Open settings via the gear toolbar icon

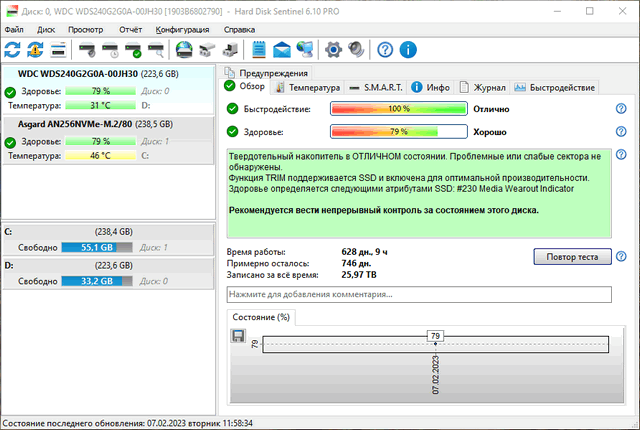334,50
